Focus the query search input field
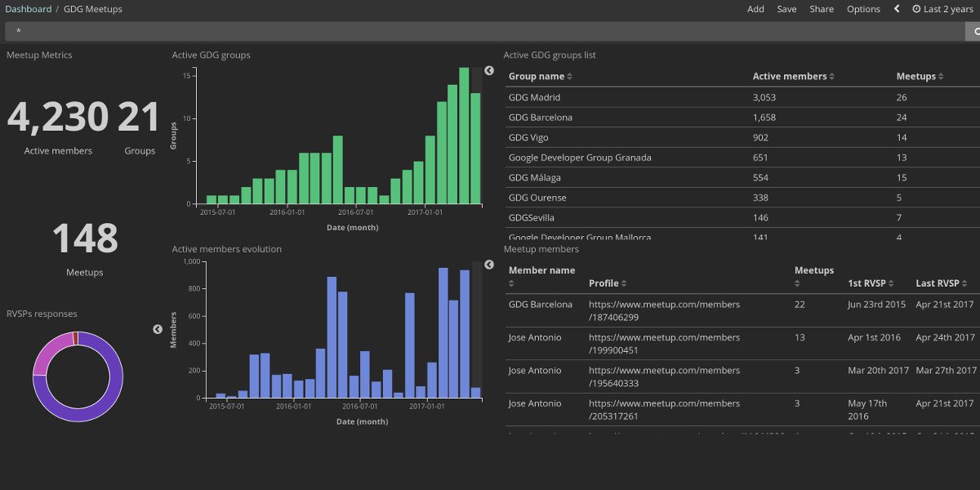Image resolution: width=980 pixels, height=490 pixels. (485, 32)
